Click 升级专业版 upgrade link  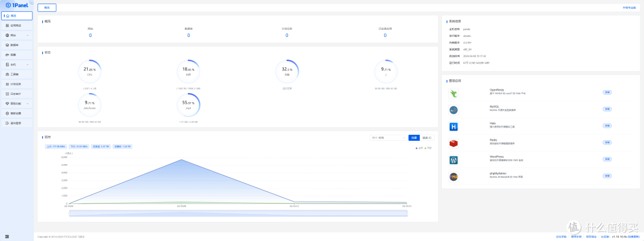pyautogui.click(x=629, y=7)
